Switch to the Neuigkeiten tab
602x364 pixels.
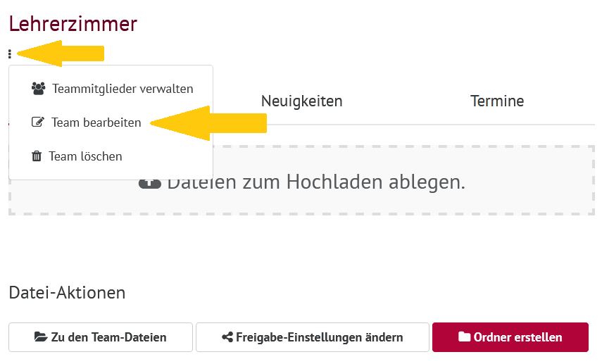click(302, 101)
